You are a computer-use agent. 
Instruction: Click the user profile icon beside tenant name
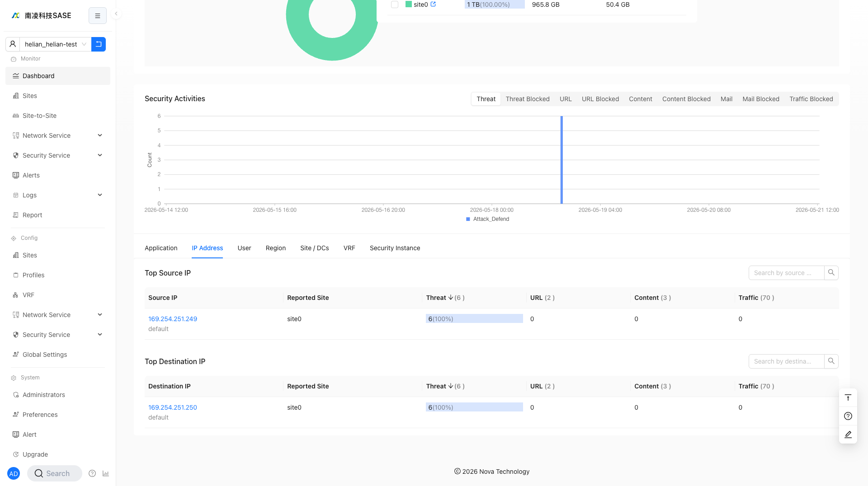click(x=13, y=44)
